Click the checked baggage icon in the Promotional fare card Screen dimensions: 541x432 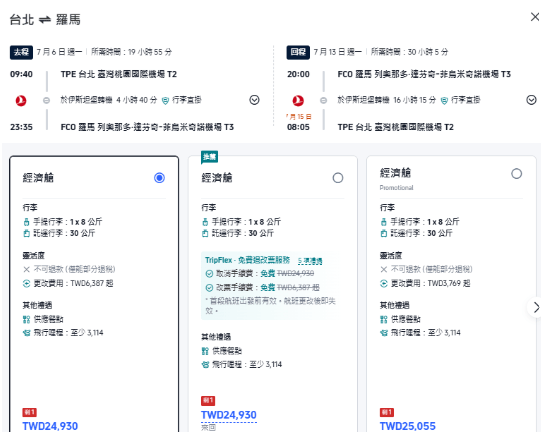pos(384,234)
